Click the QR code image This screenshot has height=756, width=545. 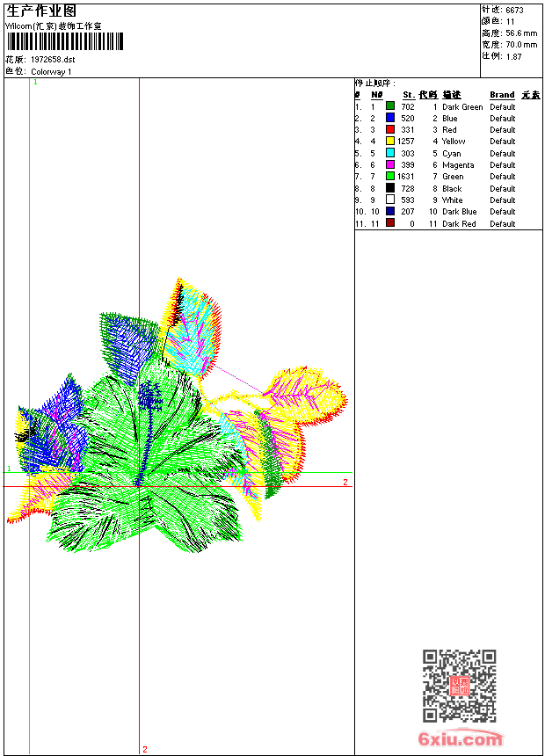pos(460,686)
